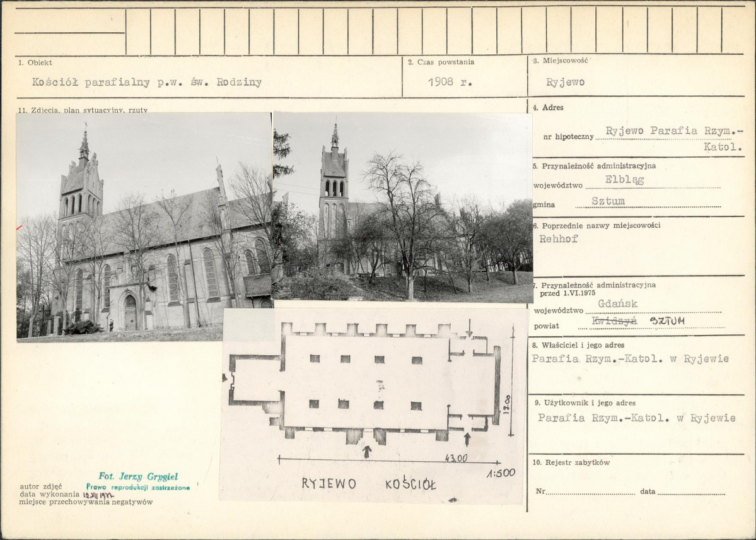Click the handwritten powiat correction 'SZTUM'
Image resolution: width=756 pixels, height=540 pixels.
point(667,321)
